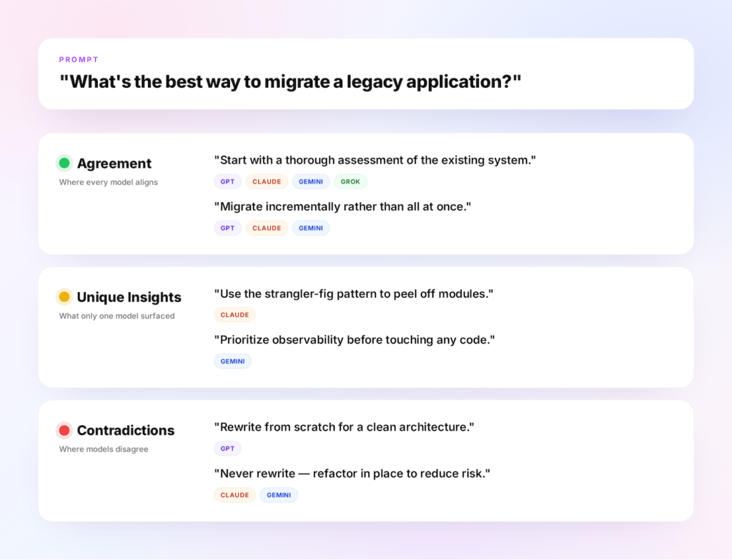This screenshot has height=560, width=732.
Task: Select the GROK tag under thorough assessment quote
Action: pos(350,181)
